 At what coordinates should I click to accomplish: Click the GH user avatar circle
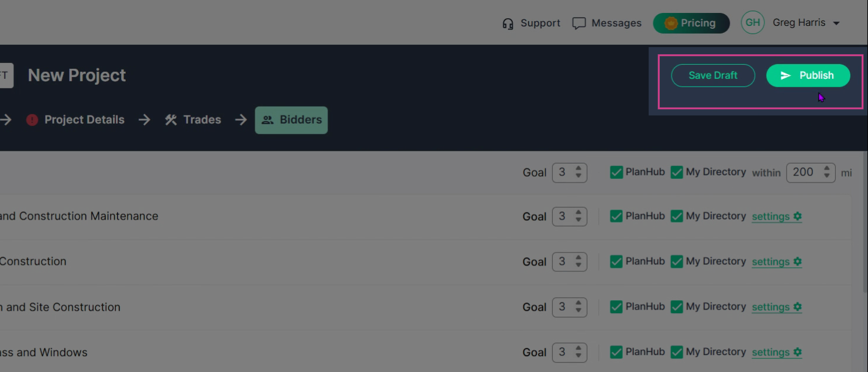click(x=753, y=23)
